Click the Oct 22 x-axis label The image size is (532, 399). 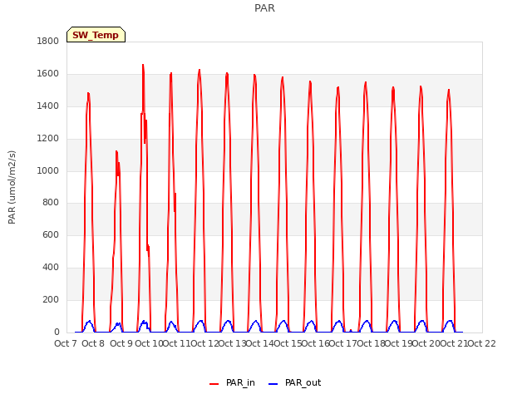coord(482,343)
